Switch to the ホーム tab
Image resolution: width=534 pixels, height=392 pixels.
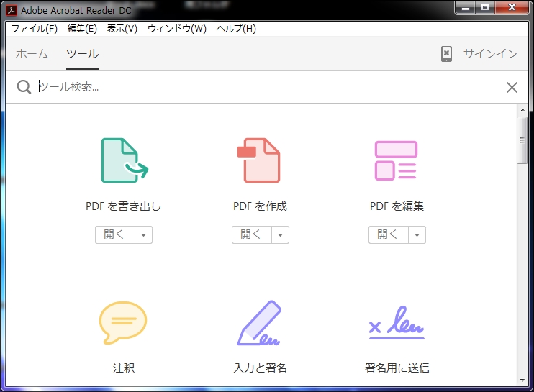coord(32,54)
